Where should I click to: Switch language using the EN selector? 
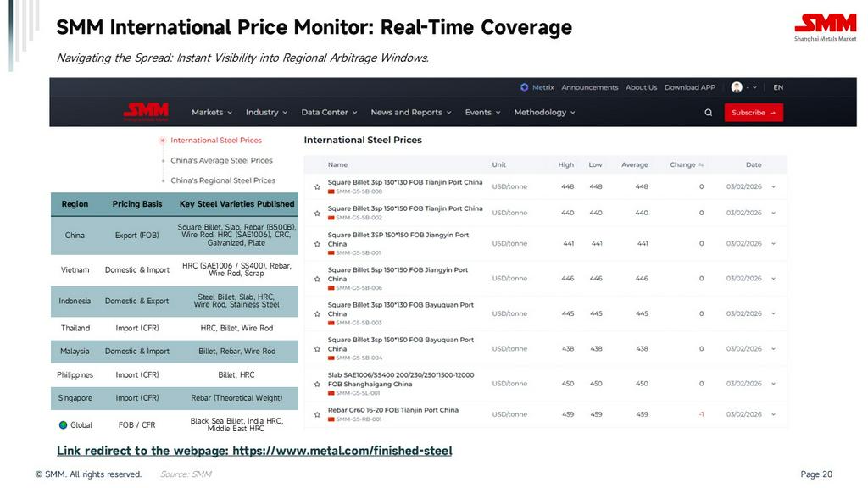(778, 87)
